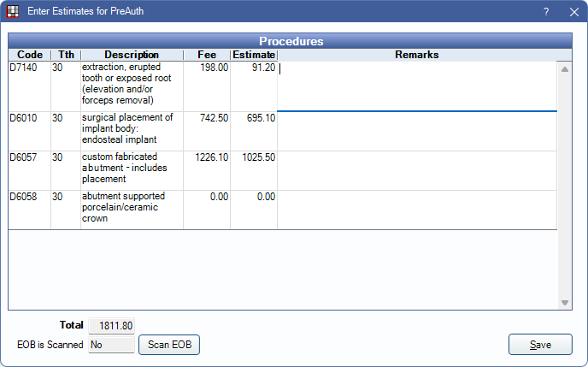Click the app icon in title bar
This screenshot has width=588, height=367.
pos(13,12)
